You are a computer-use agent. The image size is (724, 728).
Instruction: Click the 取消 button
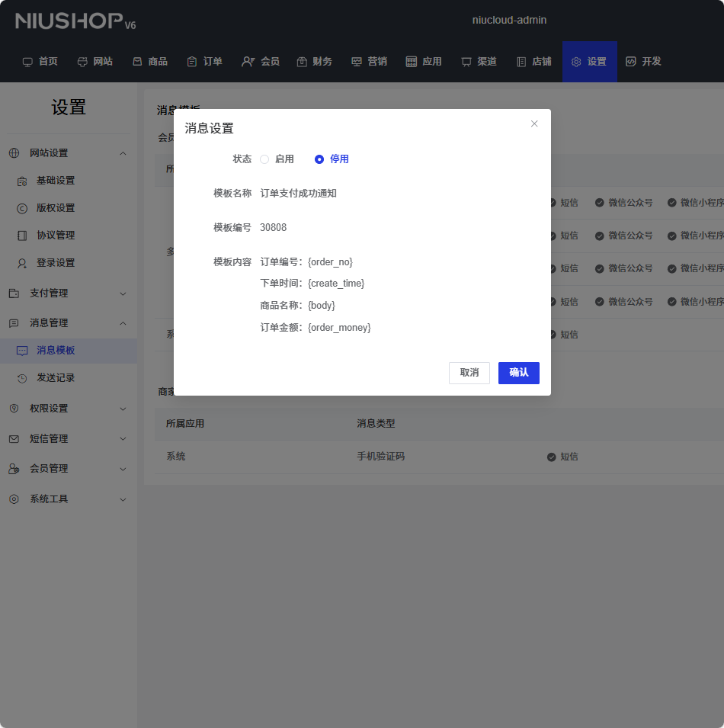click(469, 373)
